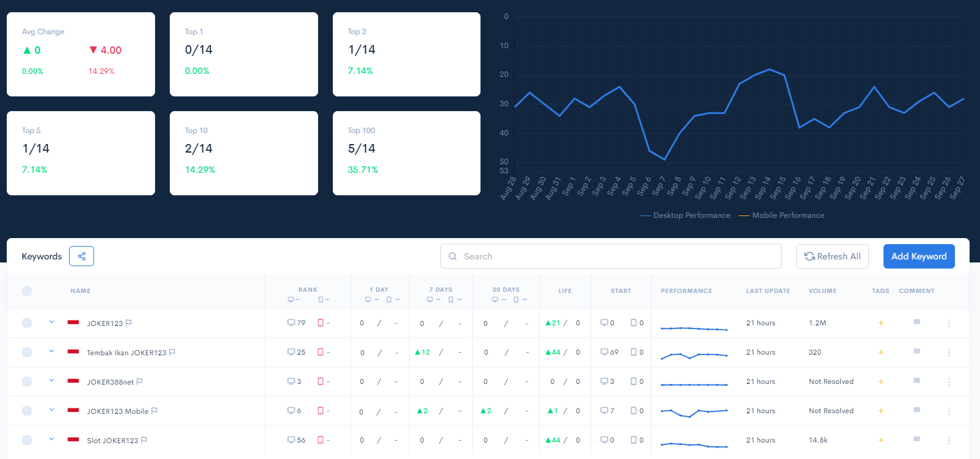The image size is (980, 459).
Task: Click the flag icon next to Tembak Ikan JOKER123
Action: point(172,352)
